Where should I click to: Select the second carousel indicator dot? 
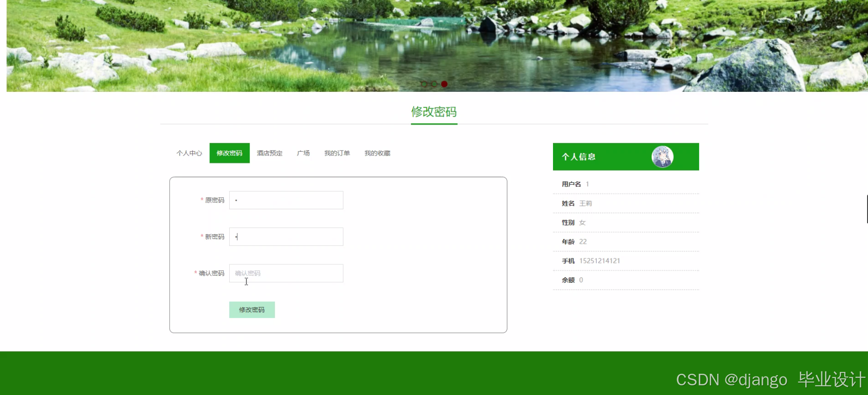pos(434,84)
